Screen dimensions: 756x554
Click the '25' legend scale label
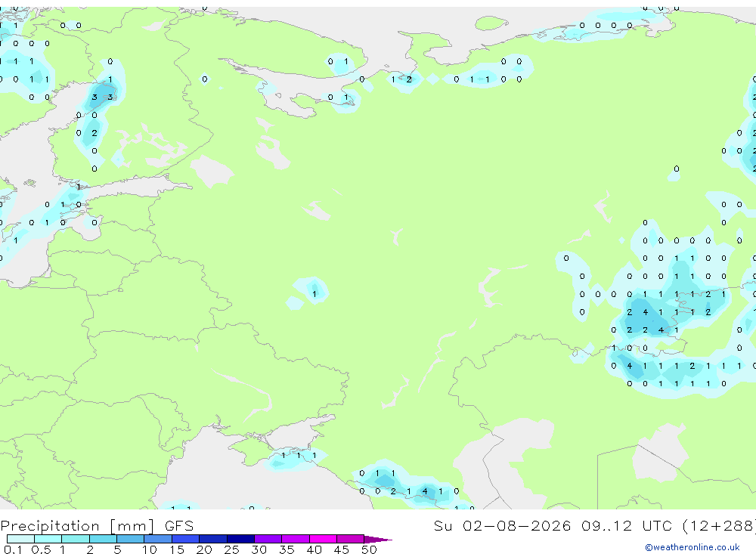232,549
